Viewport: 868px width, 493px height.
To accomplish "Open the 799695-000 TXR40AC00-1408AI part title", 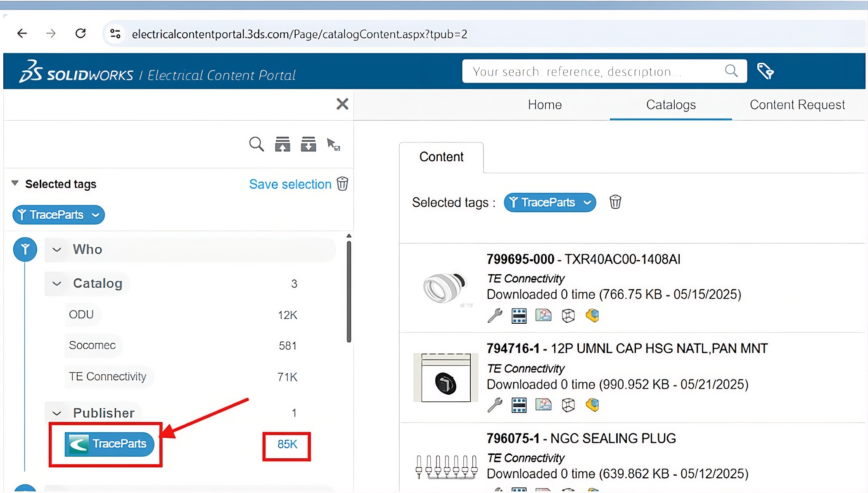I will tap(583, 259).
